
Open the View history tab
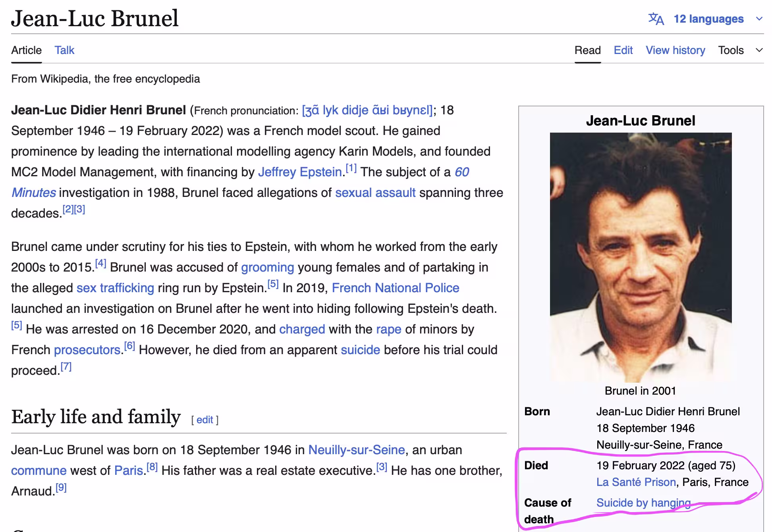pos(675,50)
